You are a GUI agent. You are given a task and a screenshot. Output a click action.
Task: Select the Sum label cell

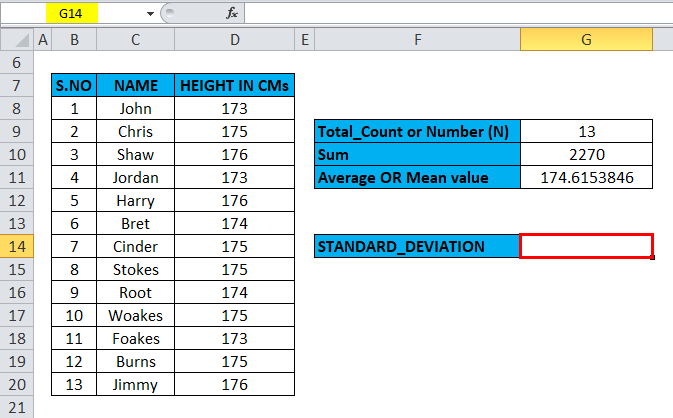(x=417, y=154)
